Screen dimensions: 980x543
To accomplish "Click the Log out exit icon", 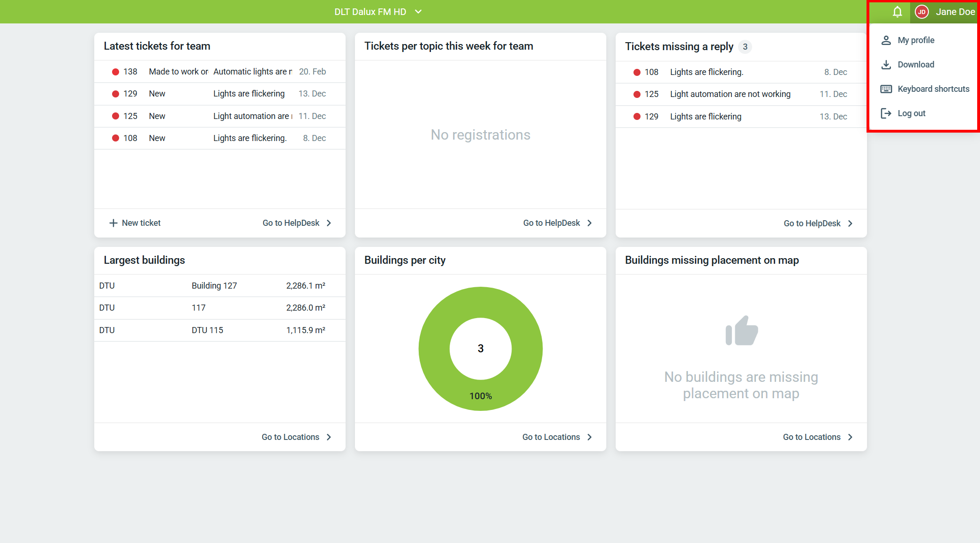I will tap(886, 113).
